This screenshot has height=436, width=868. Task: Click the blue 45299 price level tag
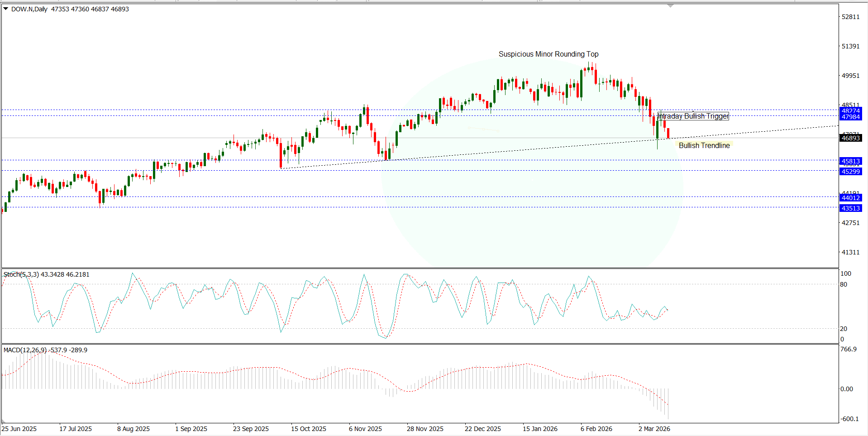[x=850, y=172]
